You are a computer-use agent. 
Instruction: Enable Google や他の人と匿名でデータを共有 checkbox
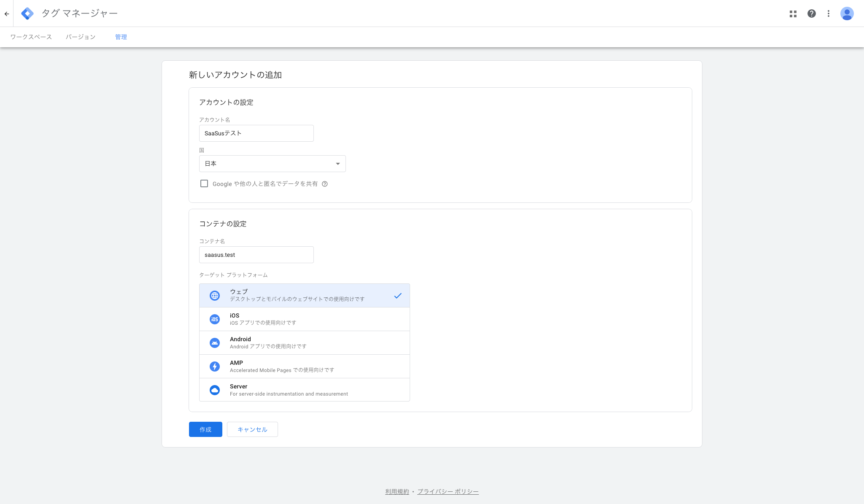[204, 183]
